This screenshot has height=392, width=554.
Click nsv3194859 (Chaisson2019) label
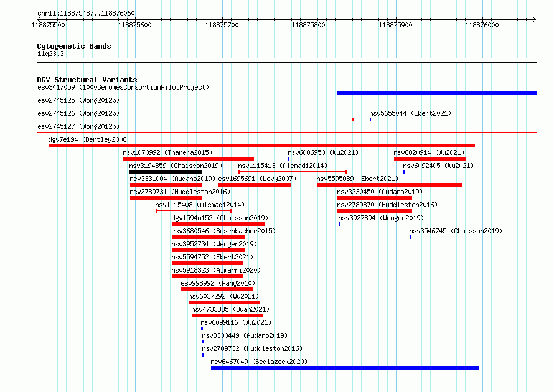tap(176, 166)
